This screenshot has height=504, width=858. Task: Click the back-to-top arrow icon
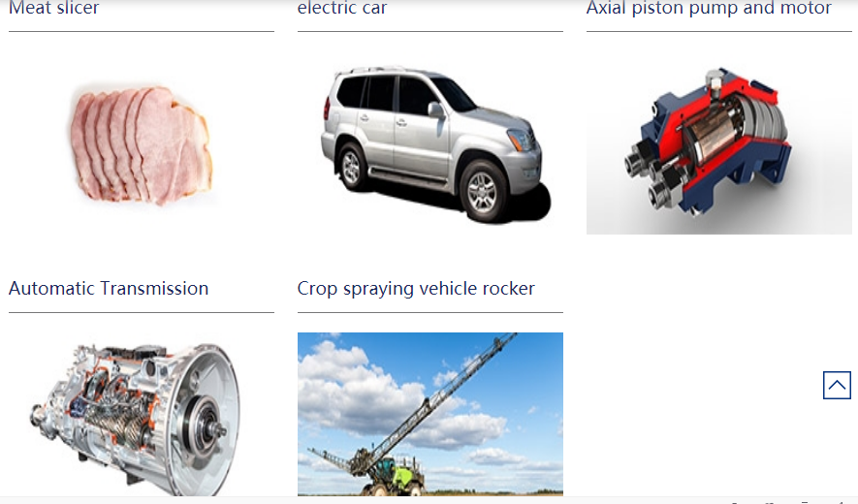coord(837,385)
